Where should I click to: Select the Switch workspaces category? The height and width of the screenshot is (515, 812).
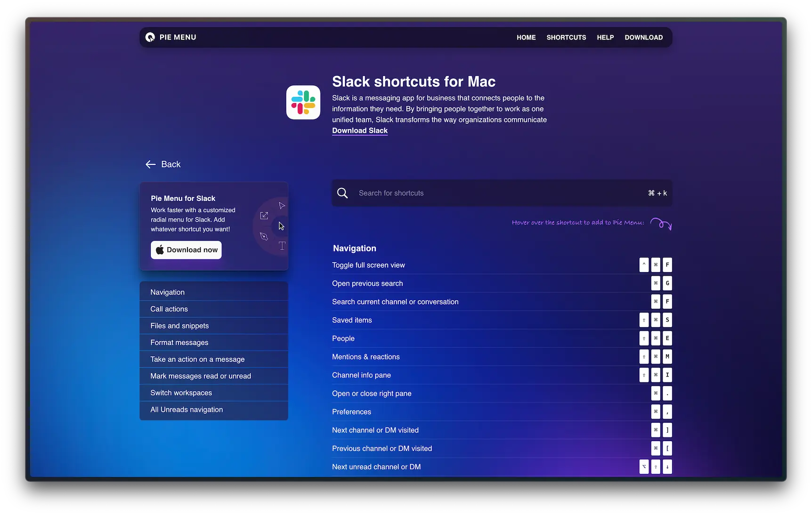tap(181, 393)
